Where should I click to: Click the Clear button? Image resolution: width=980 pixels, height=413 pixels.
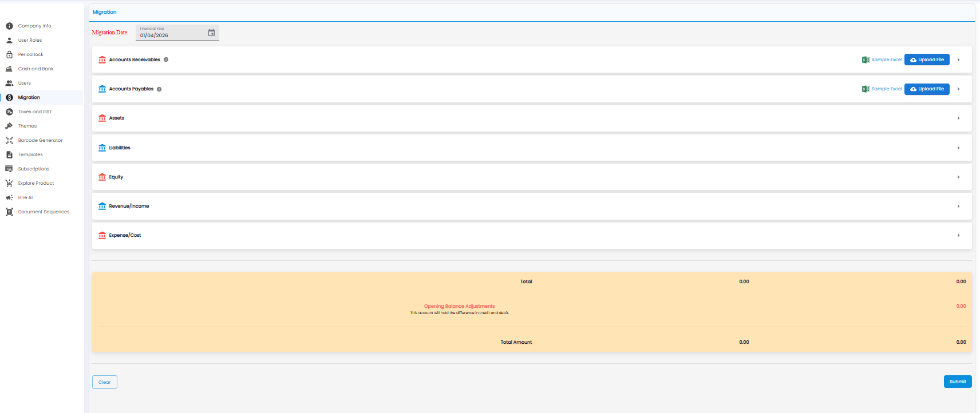(105, 382)
